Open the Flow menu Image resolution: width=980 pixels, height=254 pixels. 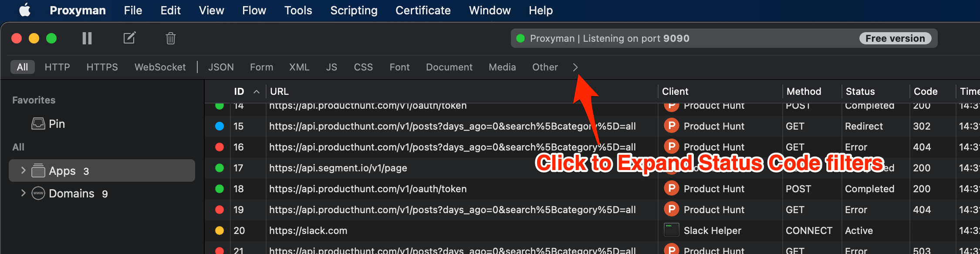254,10
